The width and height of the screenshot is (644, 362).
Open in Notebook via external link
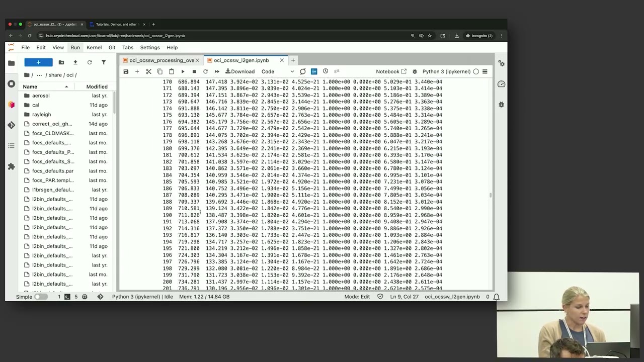[x=391, y=71]
